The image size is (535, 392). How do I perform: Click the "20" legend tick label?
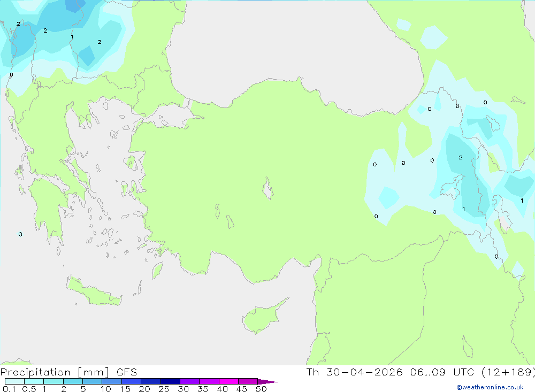click(144, 389)
